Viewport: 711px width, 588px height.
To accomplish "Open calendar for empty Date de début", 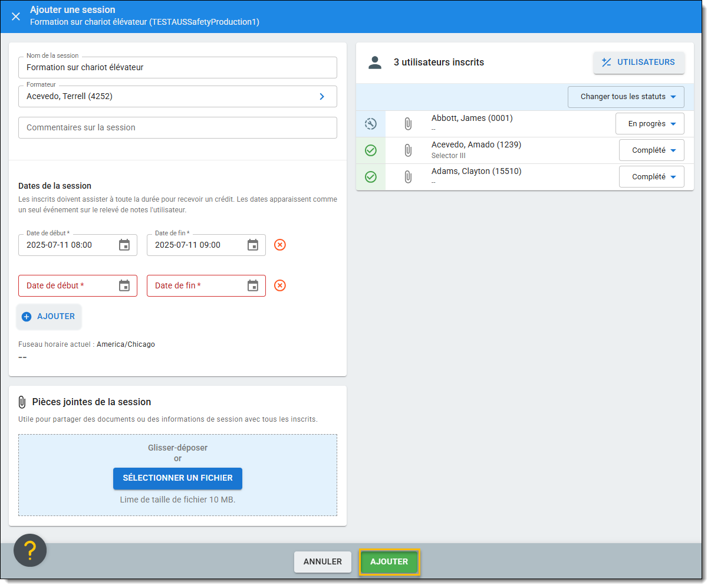I will tap(124, 285).
